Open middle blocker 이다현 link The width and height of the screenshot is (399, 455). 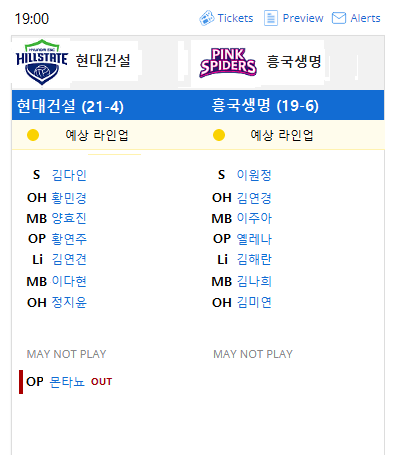(x=69, y=281)
